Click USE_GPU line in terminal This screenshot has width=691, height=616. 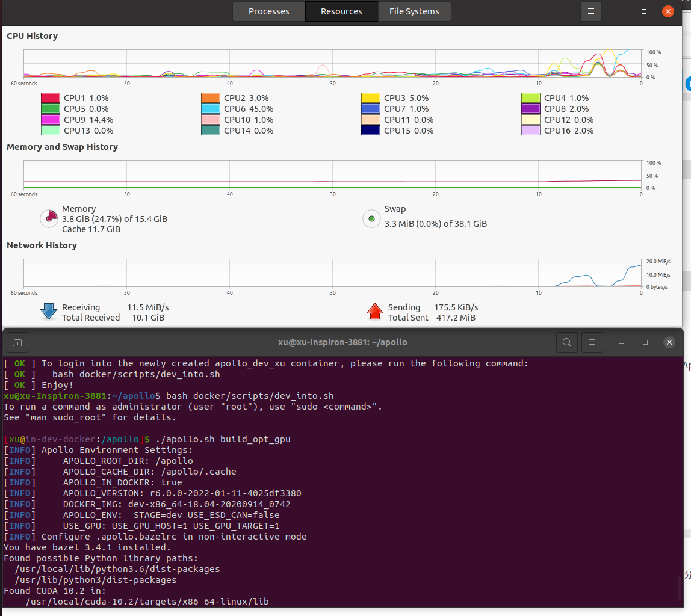(141, 526)
